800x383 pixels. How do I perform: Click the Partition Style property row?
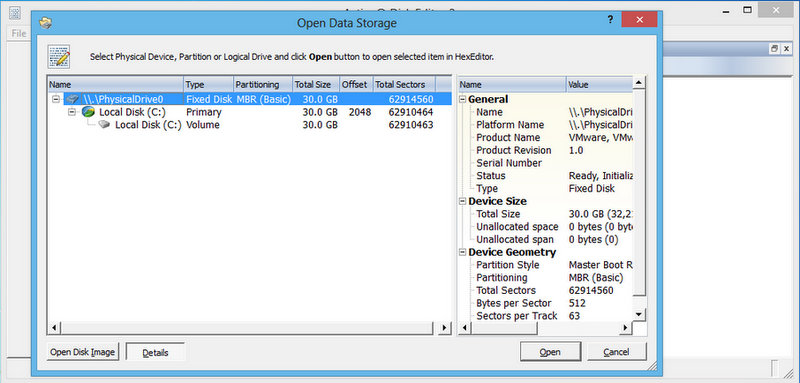click(545, 265)
